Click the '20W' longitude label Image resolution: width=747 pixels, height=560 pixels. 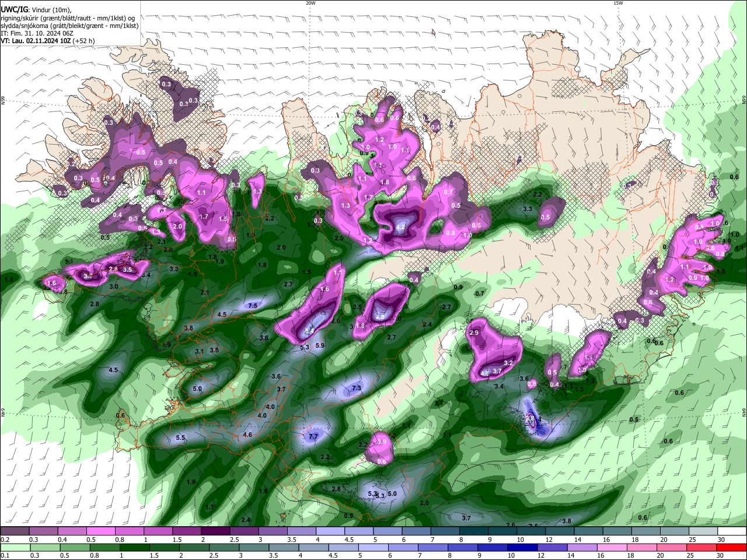(x=310, y=3)
